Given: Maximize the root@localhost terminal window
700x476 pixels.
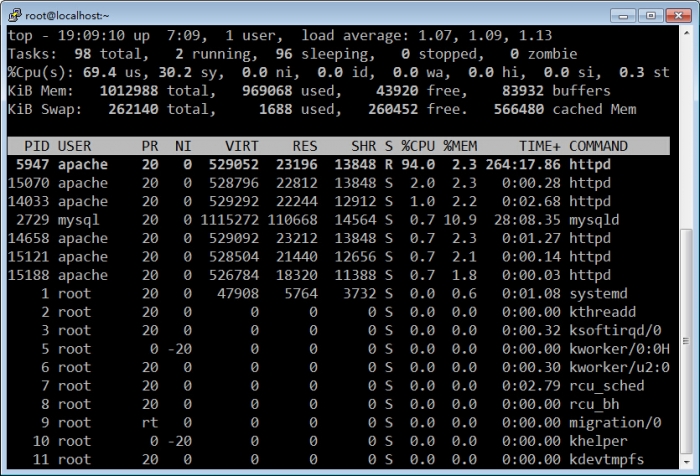Looking at the screenshot, I should click(650, 16).
